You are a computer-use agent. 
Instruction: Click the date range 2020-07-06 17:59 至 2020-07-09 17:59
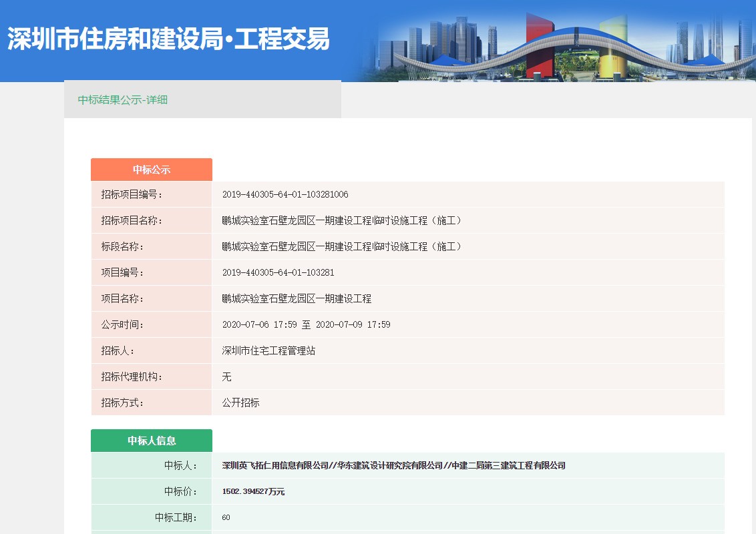tap(306, 324)
